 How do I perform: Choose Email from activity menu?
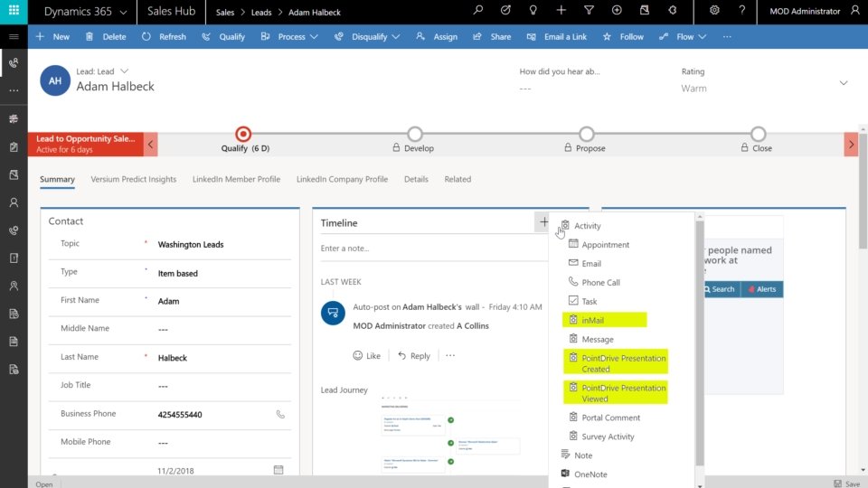coord(585,263)
